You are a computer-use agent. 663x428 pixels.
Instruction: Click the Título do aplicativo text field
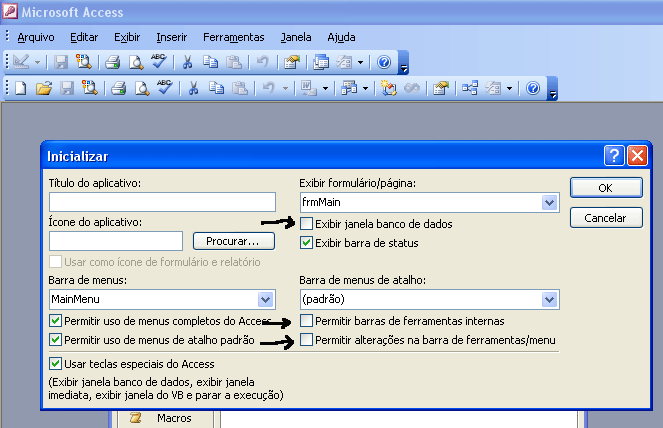pyautogui.click(x=162, y=202)
